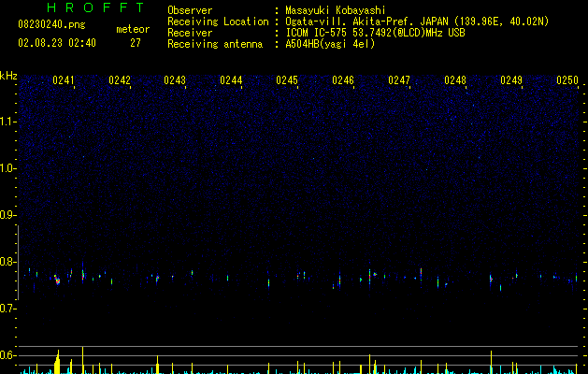Screen dimensions: 588x374
Task: Click the 0245 time marker
Action: click(x=287, y=80)
